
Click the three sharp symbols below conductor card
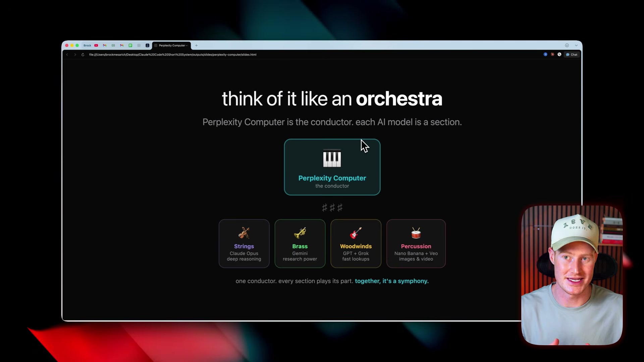tap(332, 208)
